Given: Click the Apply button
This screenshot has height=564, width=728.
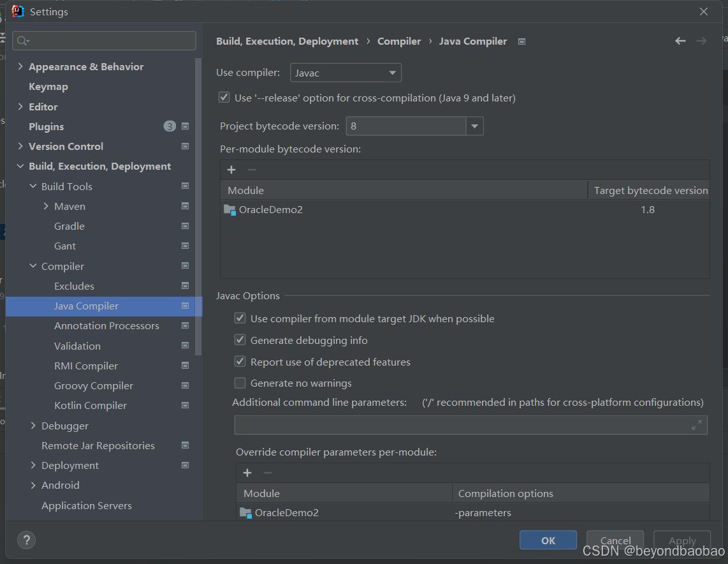Looking at the screenshot, I should point(681,540).
